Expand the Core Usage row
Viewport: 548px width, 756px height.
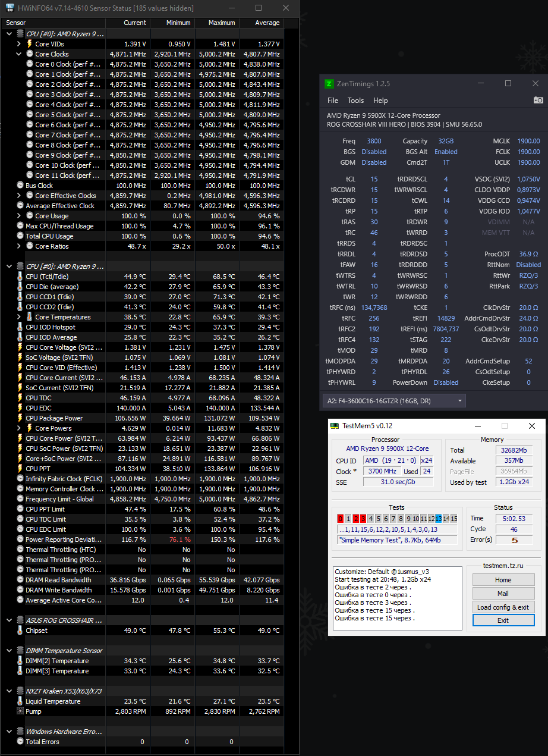[19, 216]
